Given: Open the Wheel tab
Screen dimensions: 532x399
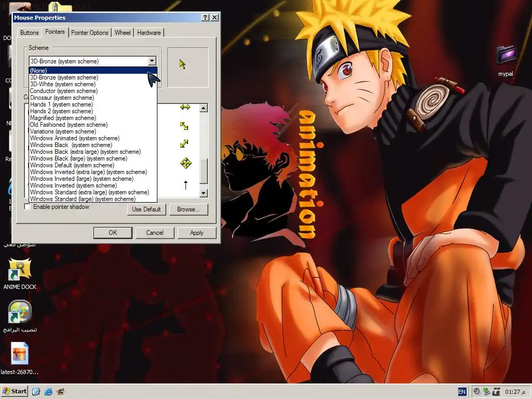Looking at the screenshot, I should (123, 33).
